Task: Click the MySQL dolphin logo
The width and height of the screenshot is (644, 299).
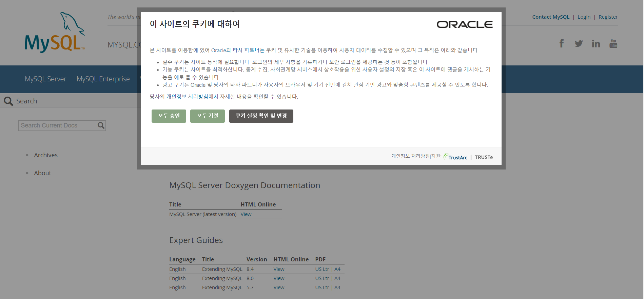Action: [55, 32]
